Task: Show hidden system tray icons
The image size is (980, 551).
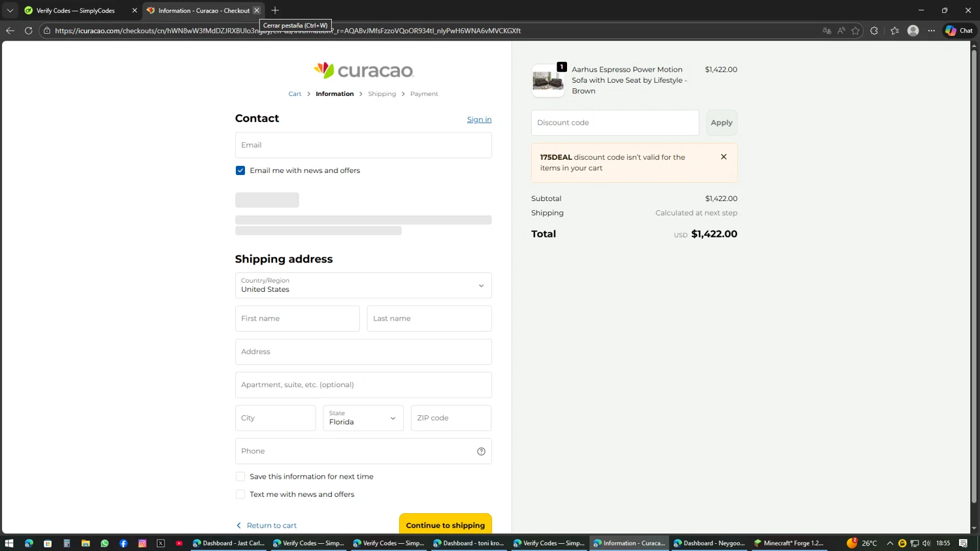Action: (890, 543)
